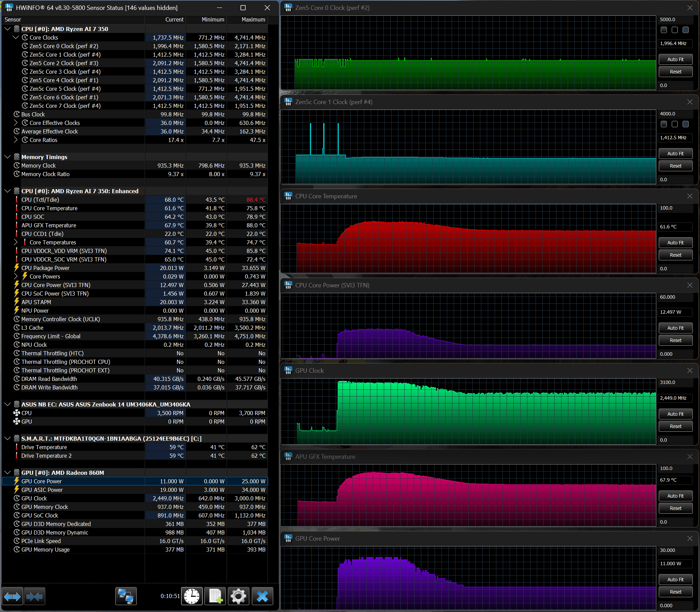Click the expand columns double-arrow icon
Image resolution: width=700 pixels, height=612 pixels.
tap(13, 596)
